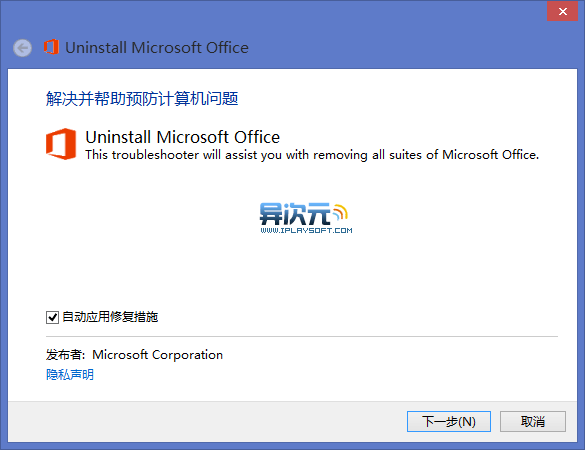The width and height of the screenshot is (585, 450).
Task: Click the 自动应用修复措施 checkbox label text
Action: pos(110,317)
